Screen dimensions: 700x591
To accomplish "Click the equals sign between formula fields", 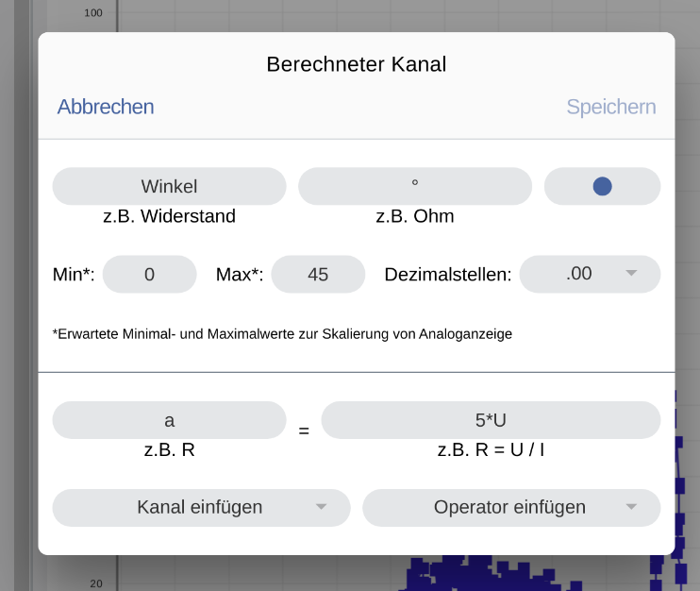I will [304, 431].
